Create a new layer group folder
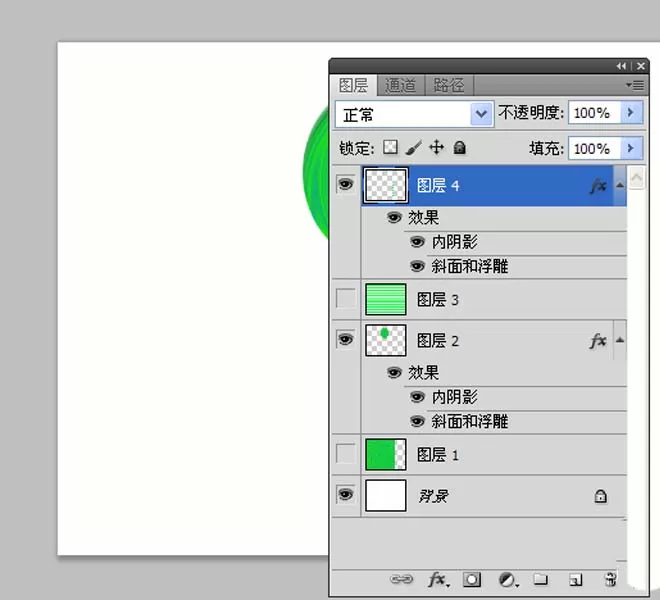This screenshot has width=660, height=600. click(541, 579)
